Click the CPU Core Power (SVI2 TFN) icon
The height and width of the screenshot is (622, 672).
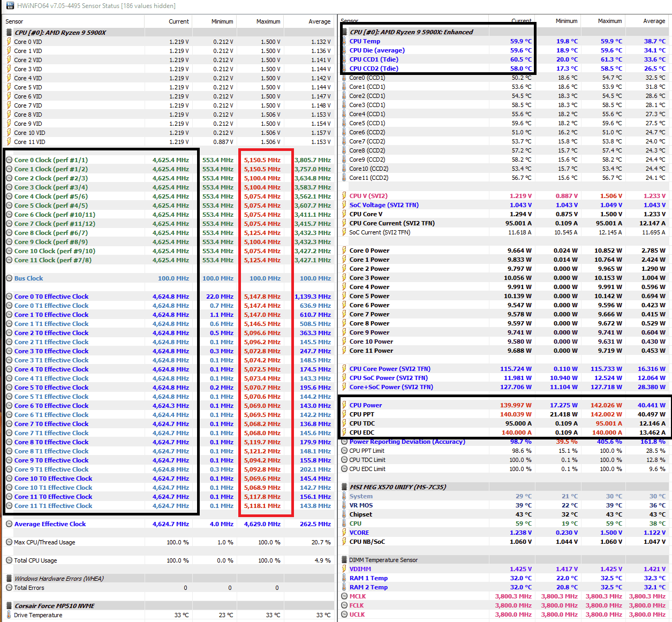(x=344, y=369)
